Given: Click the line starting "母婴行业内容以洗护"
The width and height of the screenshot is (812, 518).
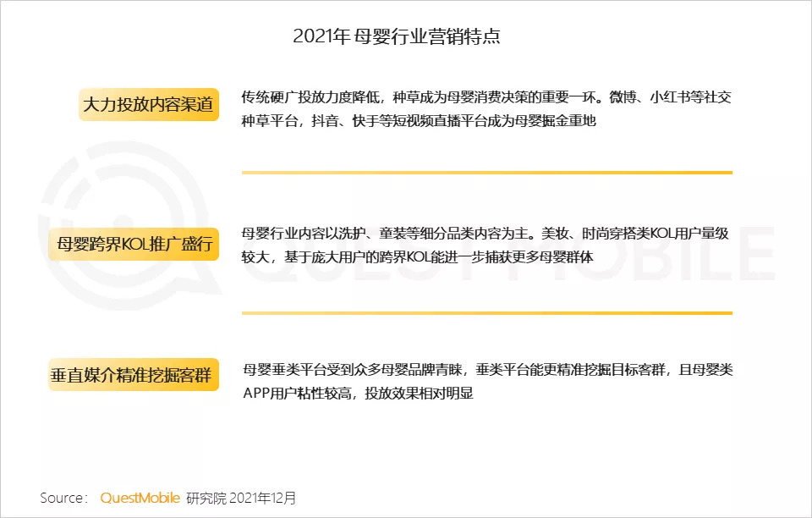Looking at the screenshot, I should (486, 234).
